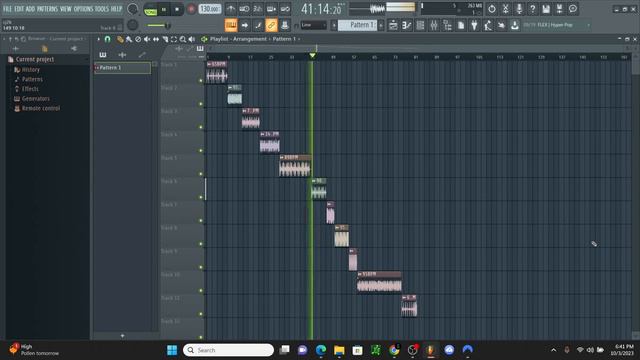
Task: Open the Pattern 1 selector
Action: (x=358, y=25)
